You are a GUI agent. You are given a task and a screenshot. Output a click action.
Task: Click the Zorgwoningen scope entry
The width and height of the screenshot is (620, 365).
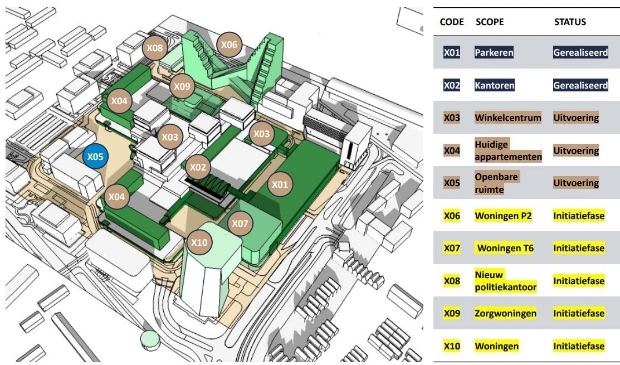[x=506, y=313]
